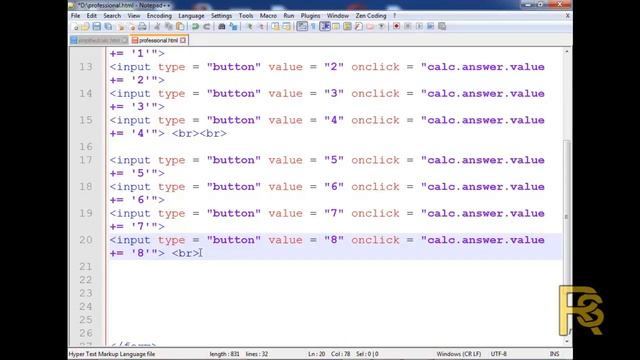The height and width of the screenshot is (360, 640).
Task: Click line number 16 in the margin
Action: [86, 147]
